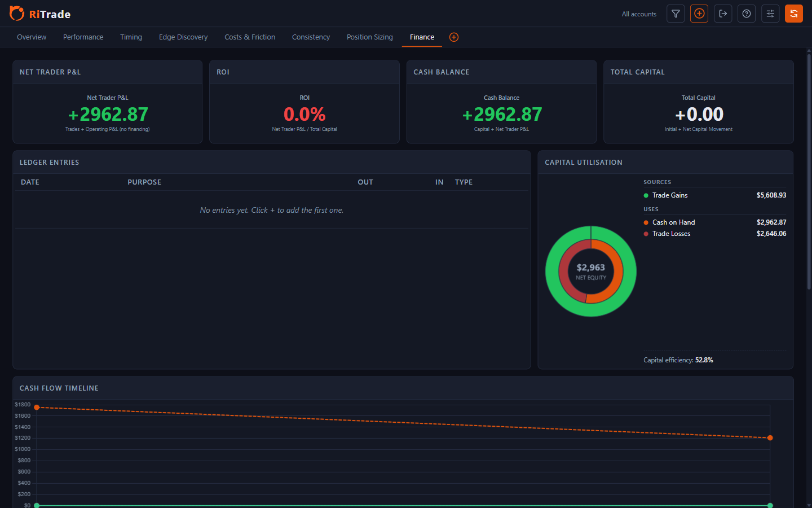Click the $2,962.87 Cash on Hand amount
The image size is (812, 508).
coord(771,222)
